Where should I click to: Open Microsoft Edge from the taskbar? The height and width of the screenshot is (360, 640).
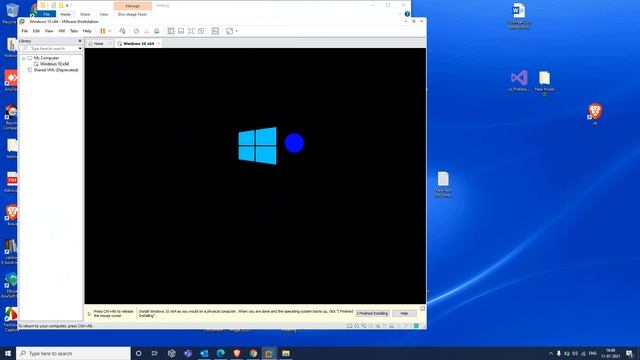pos(220,353)
